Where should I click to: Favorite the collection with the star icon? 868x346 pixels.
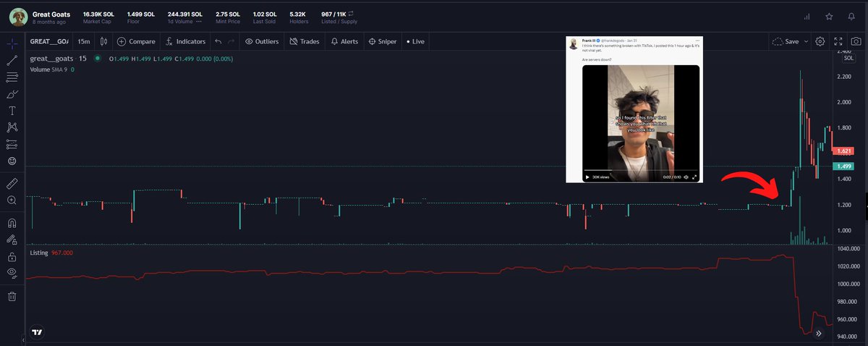[x=830, y=16]
